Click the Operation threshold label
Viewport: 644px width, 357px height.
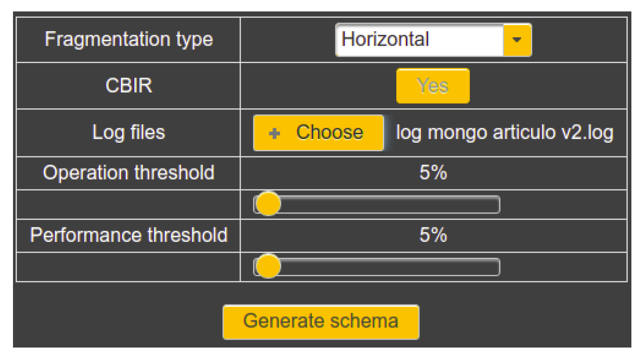click(129, 173)
